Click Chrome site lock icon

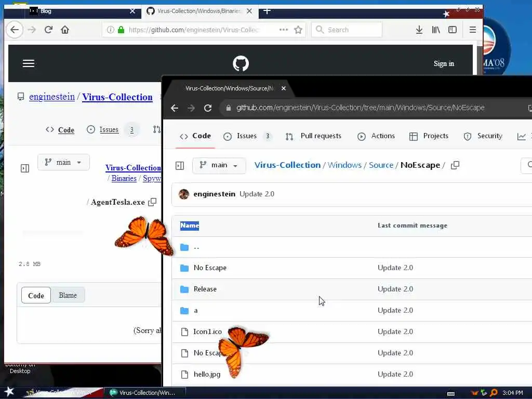(229, 108)
